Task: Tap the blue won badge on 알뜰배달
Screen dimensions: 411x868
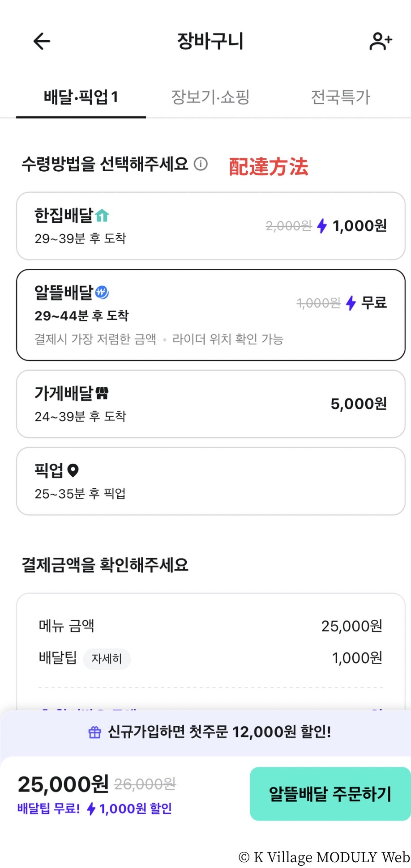Action: pos(102,292)
